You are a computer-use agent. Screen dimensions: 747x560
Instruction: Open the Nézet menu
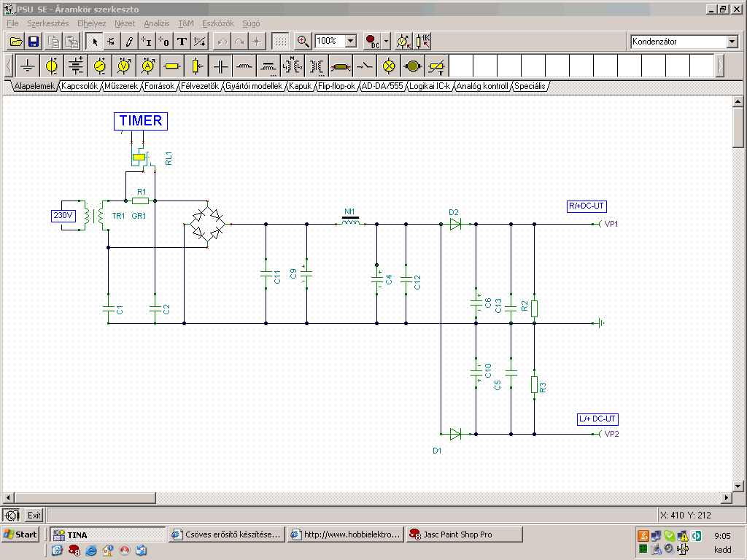124,23
